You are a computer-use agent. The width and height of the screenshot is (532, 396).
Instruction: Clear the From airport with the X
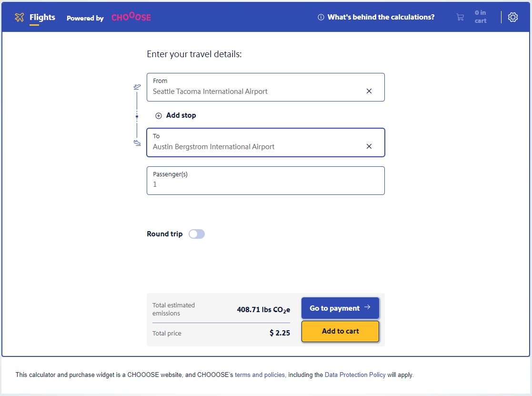coord(369,91)
